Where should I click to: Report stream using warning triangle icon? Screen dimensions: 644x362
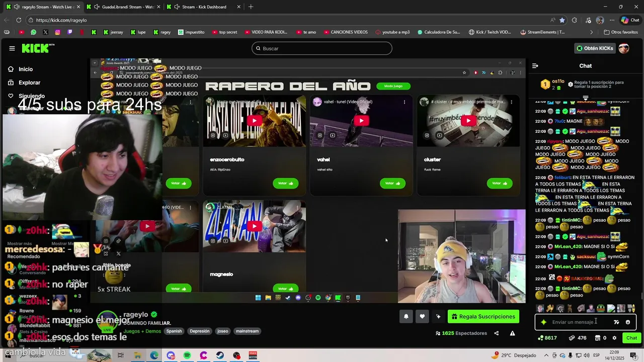(512, 333)
